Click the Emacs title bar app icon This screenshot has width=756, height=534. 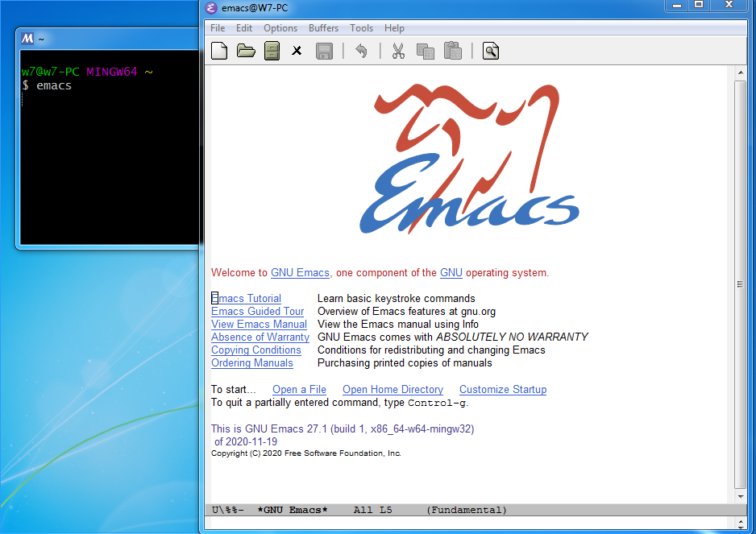(x=211, y=8)
